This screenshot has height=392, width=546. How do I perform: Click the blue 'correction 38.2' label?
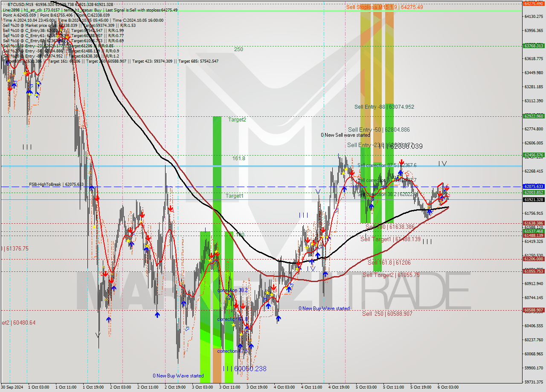point(232,290)
